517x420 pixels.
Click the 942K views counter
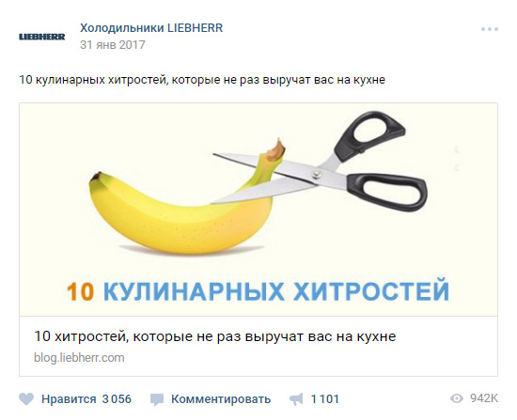point(484,398)
